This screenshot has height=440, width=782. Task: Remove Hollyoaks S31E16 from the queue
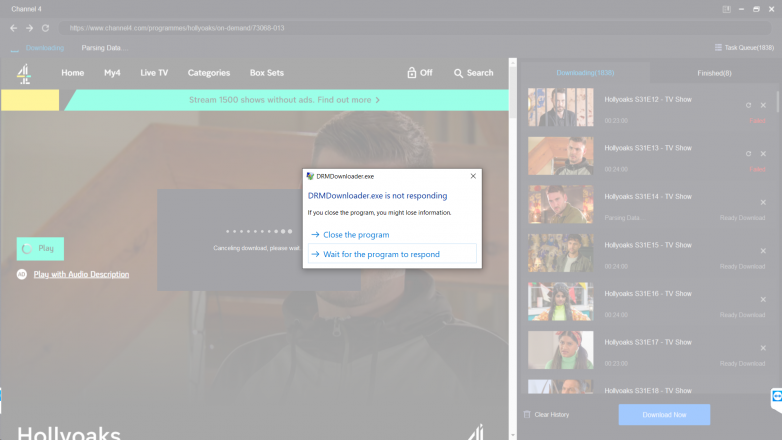tap(763, 299)
